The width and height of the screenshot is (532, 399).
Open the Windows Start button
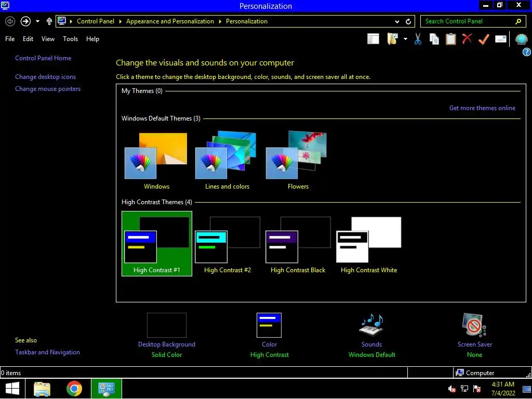tap(12, 389)
